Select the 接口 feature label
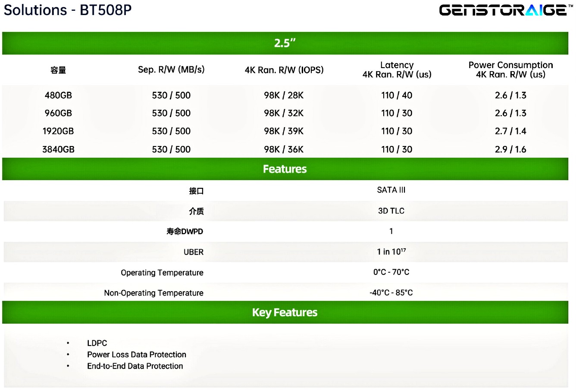 point(196,191)
